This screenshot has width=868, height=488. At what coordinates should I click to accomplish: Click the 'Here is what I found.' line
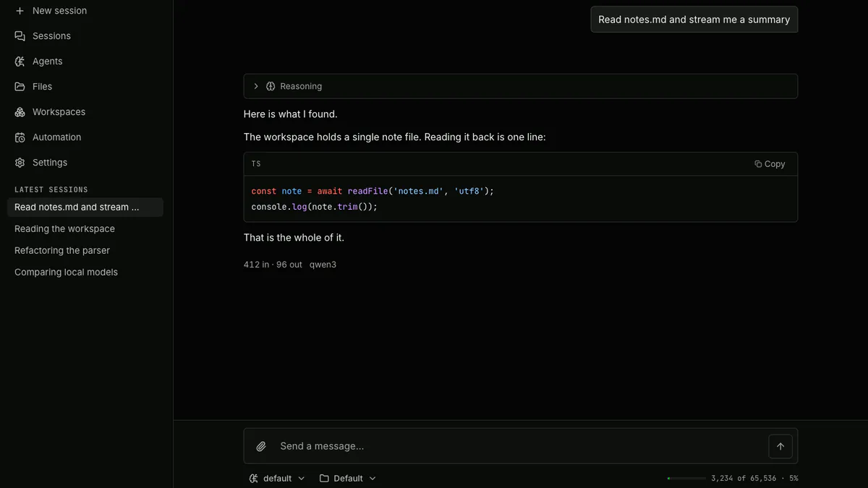291,114
